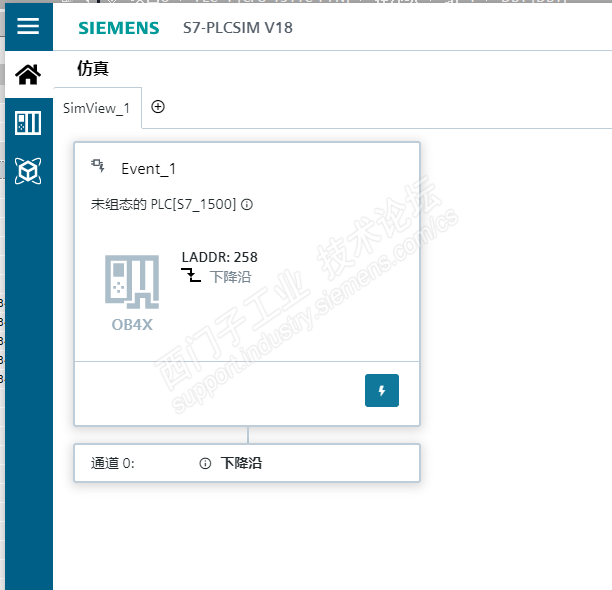Select the 通道 0 row

tap(247, 463)
